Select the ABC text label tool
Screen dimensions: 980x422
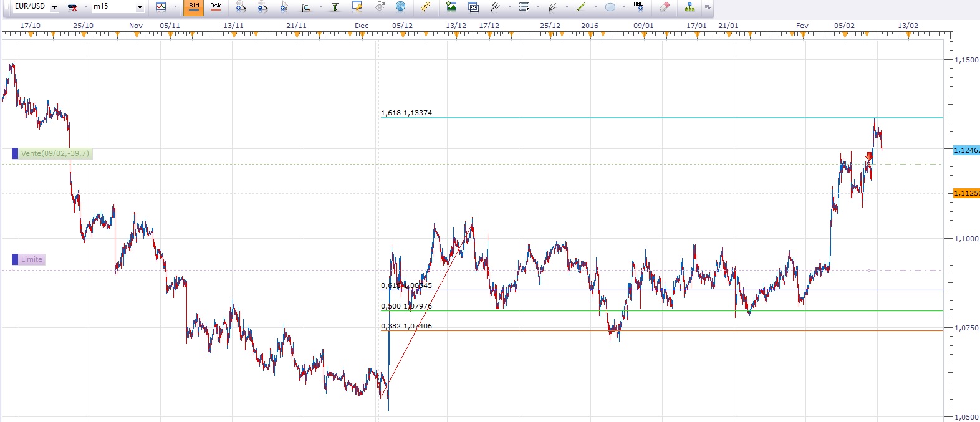click(x=638, y=6)
